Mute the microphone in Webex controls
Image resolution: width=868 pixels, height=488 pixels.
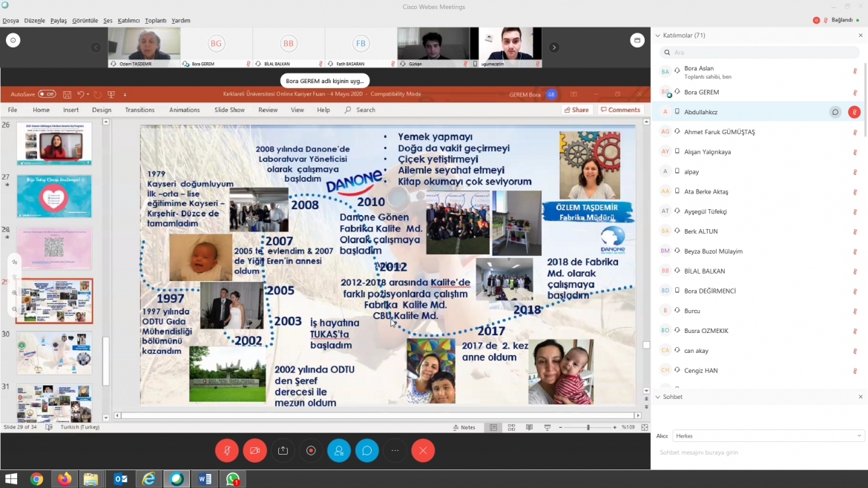227,450
